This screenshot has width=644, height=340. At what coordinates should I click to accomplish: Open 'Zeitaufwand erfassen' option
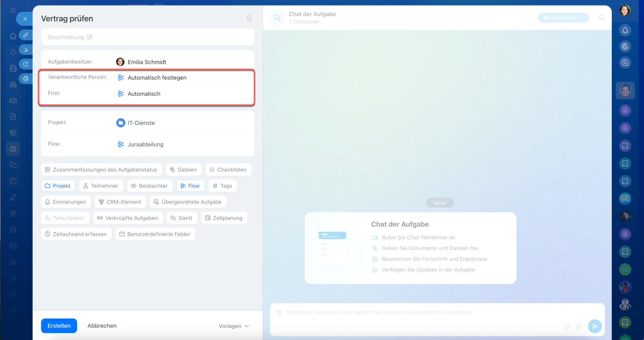pos(76,234)
